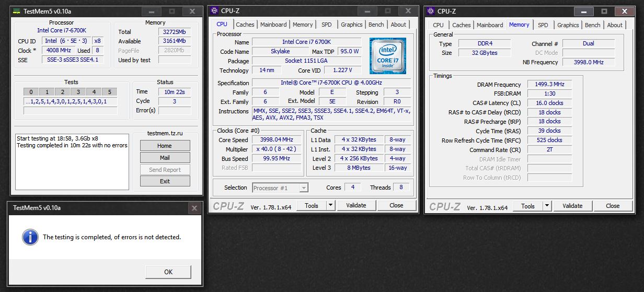Click the CPU-Z Memory window title icon
The image size is (644, 292).
pyautogui.click(x=431, y=11)
